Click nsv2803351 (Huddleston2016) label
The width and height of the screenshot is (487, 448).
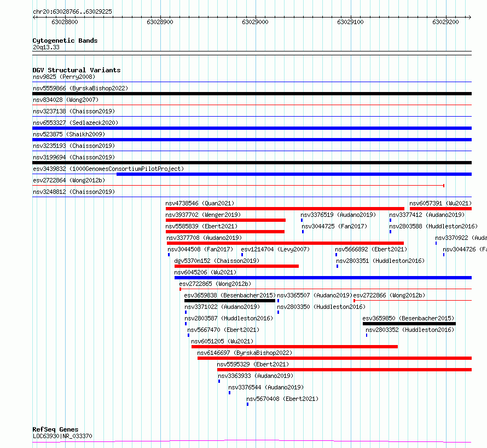pyautogui.click(x=380, y=261)
